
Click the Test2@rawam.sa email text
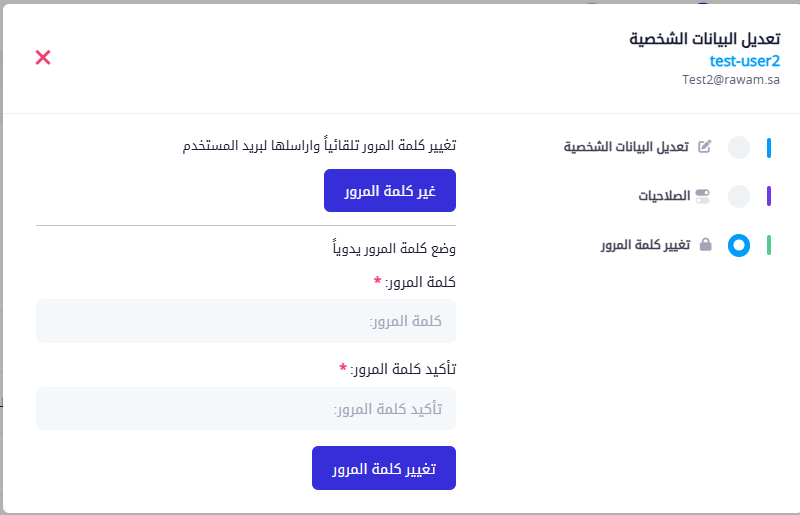[x=731, y=79]
